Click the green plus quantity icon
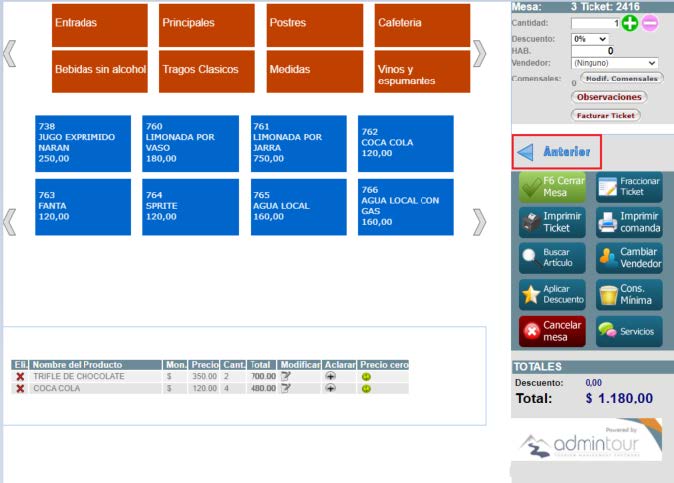 [x=629, y=23]
